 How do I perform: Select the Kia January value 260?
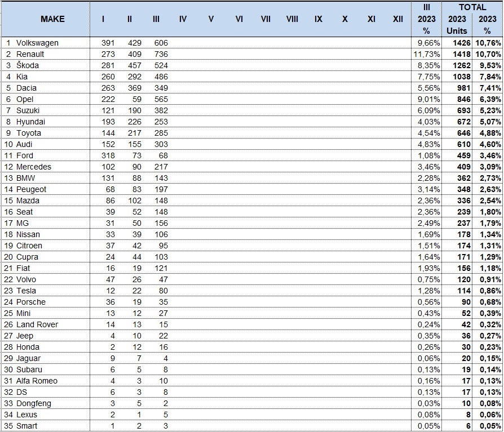108,77
